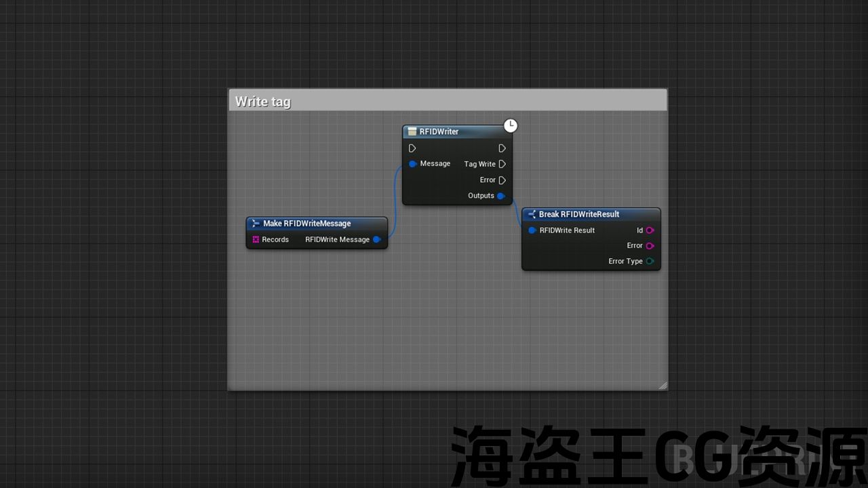The width and height of the screenshot is (868, 488).
Task: Click the RFIDWriter Error execution pin
Action: [x=502, y=180]
